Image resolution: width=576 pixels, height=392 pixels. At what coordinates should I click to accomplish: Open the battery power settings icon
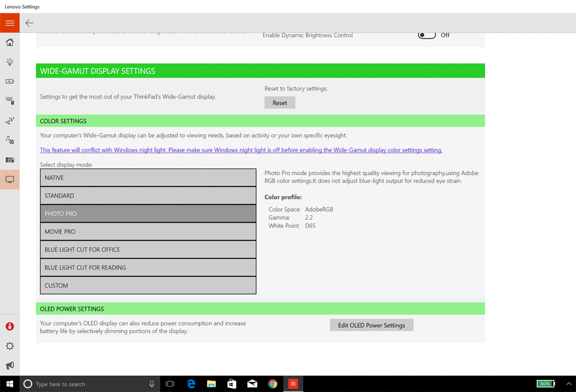click(9, 82)
